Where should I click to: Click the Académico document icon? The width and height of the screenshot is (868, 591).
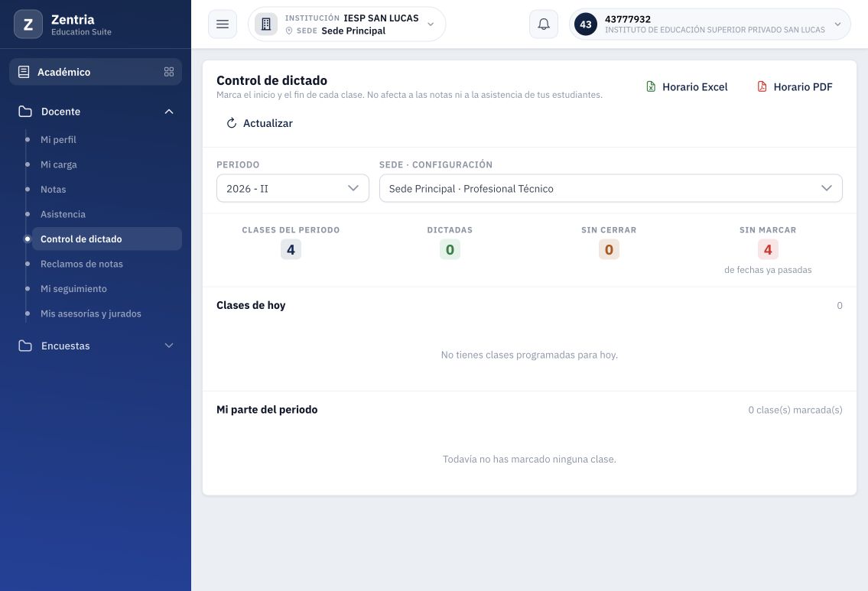point(24,72)
